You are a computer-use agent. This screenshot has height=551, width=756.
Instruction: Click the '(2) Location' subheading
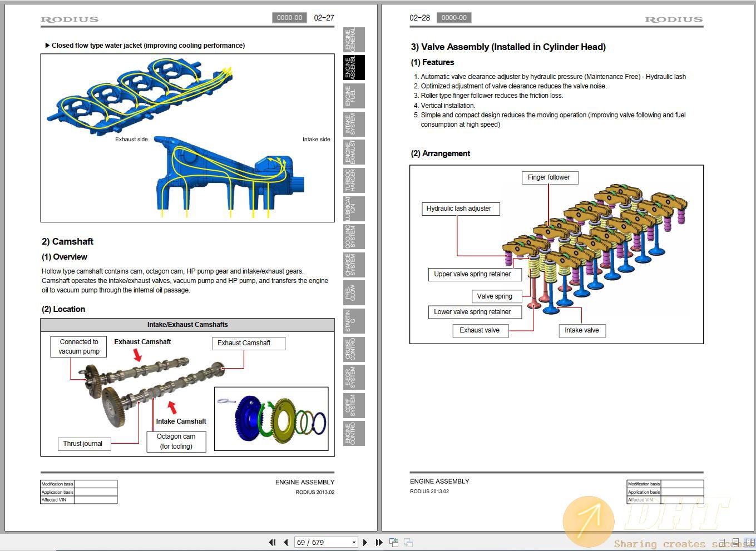click(x=63, y=309)
